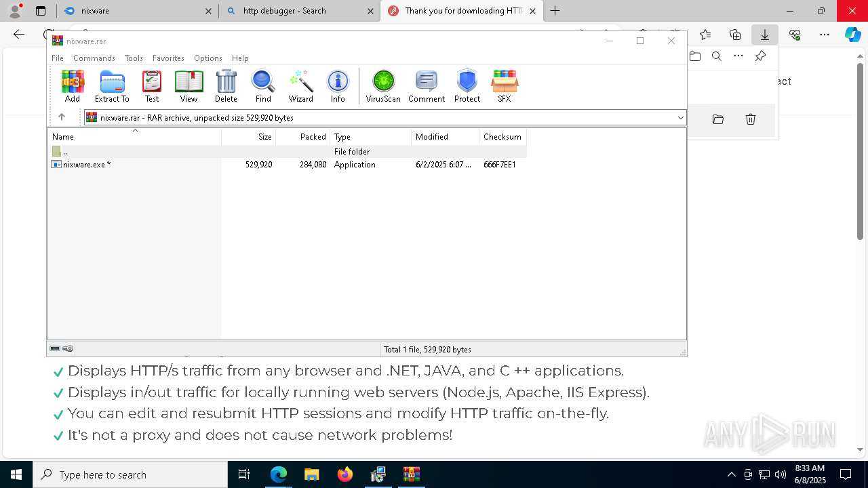Search downloads using magnifier icon
Screen dimensions: 868x488
point(717,56)
